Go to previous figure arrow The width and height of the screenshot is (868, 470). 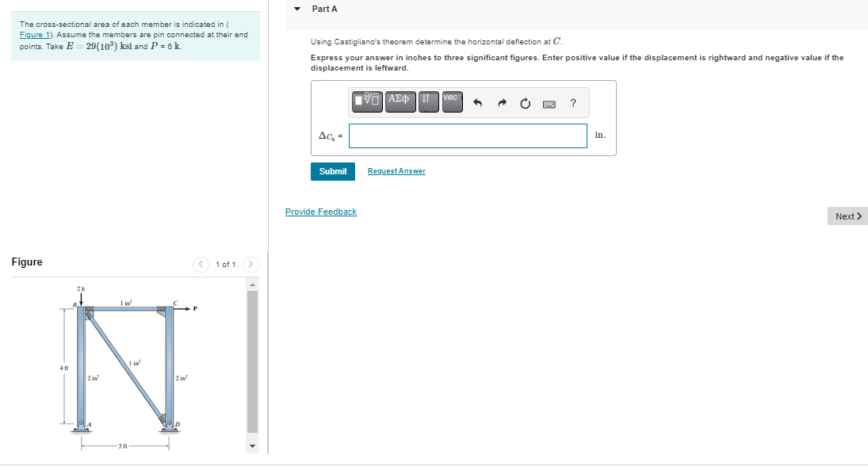point(201,264)
